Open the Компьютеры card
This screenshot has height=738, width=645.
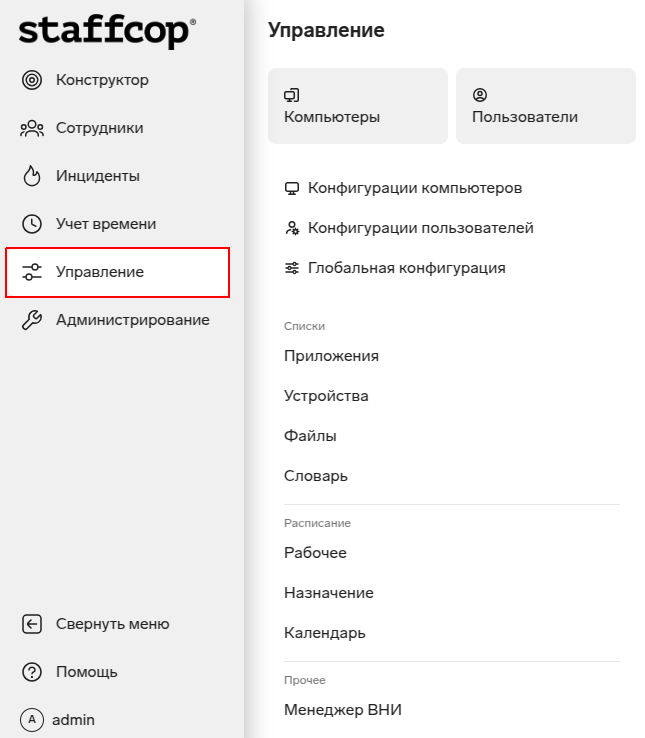(357, 106)
